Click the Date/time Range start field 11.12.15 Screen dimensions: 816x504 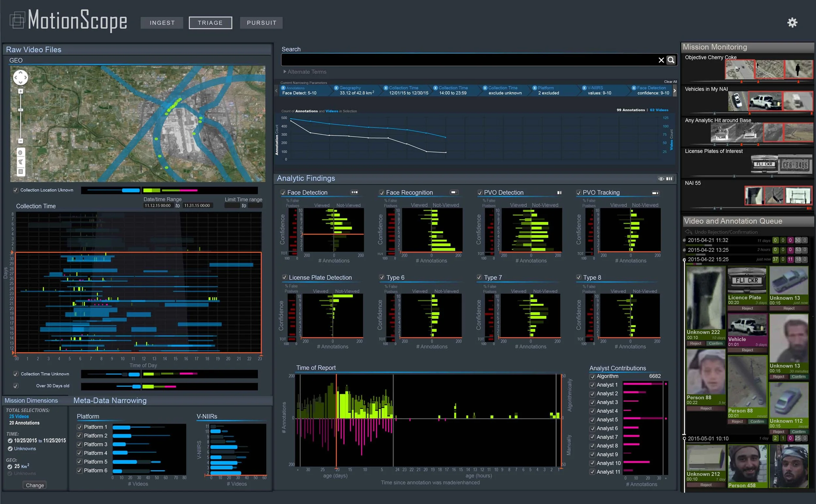(x=158, y=205)
